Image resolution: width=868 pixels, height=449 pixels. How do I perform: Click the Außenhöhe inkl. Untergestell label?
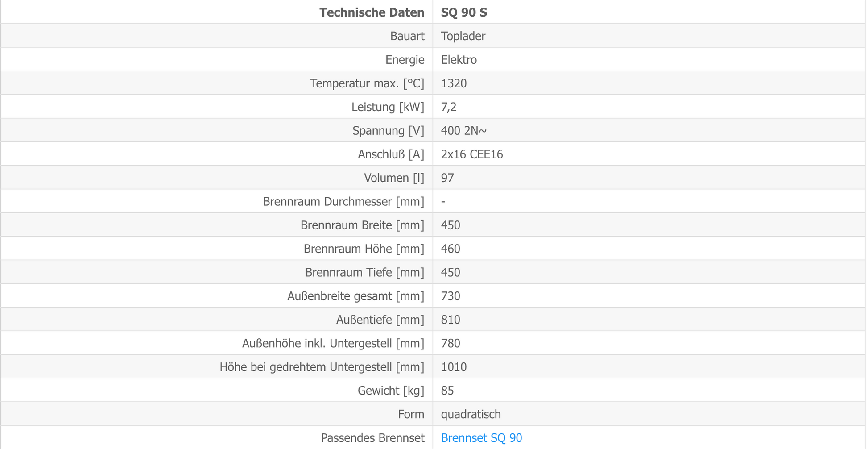point(333,344)
